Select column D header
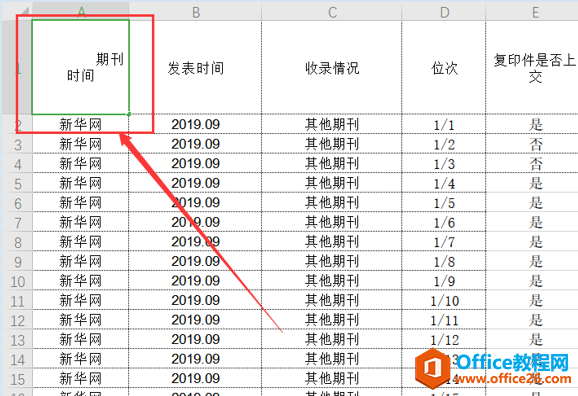Viewport: 578px width, 396px height. point(444,12)
